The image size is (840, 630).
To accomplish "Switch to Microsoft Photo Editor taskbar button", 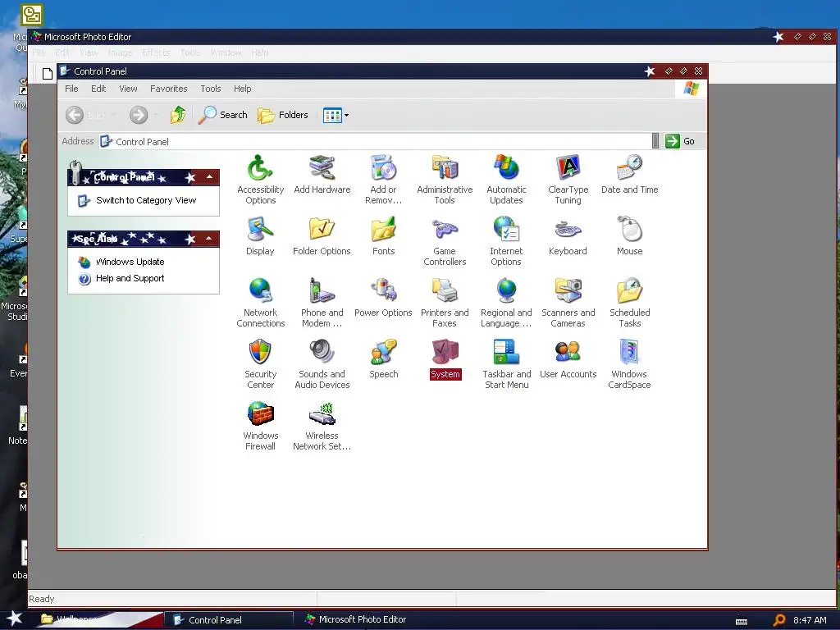I will pos(356,620).
